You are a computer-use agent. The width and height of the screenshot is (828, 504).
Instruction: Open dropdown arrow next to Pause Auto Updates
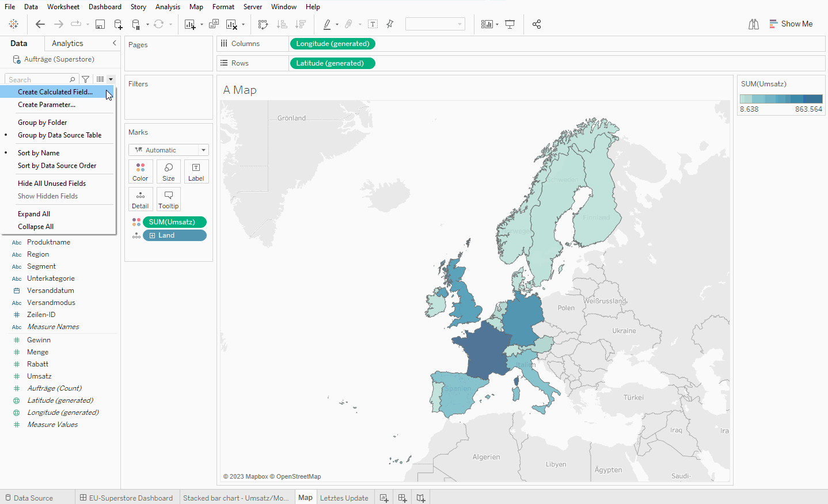[147, 24]
